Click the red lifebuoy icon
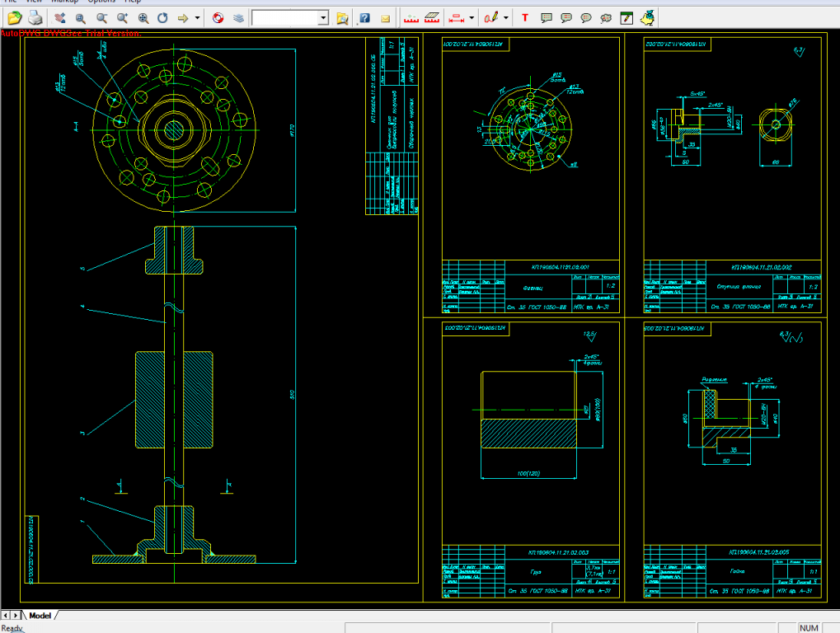Image resolution: width=840 pixels, height=633 pixels. [218, 17]
